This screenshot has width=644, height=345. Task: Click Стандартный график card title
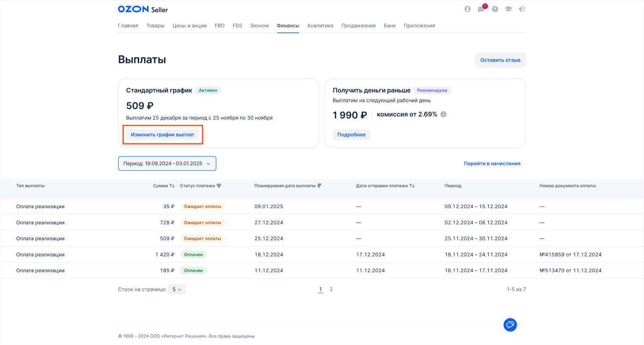click(x=159, y=90)
